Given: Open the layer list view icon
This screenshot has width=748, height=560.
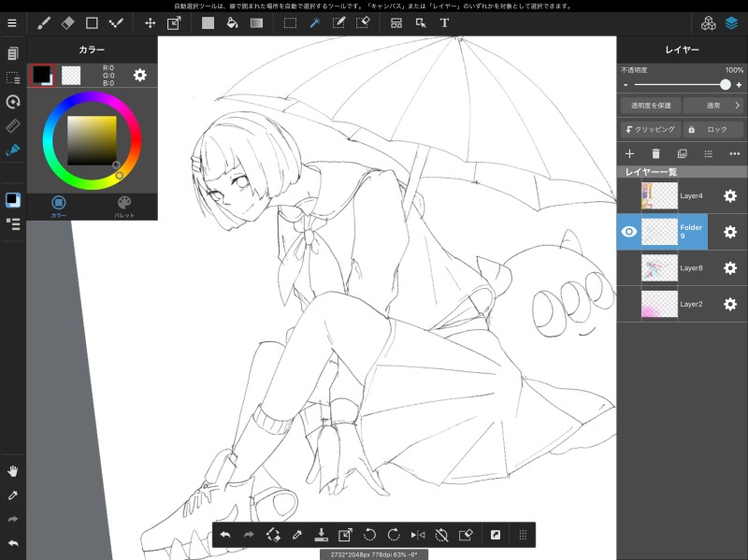Looking at the screenshot, I should click(x=709, y=153).
